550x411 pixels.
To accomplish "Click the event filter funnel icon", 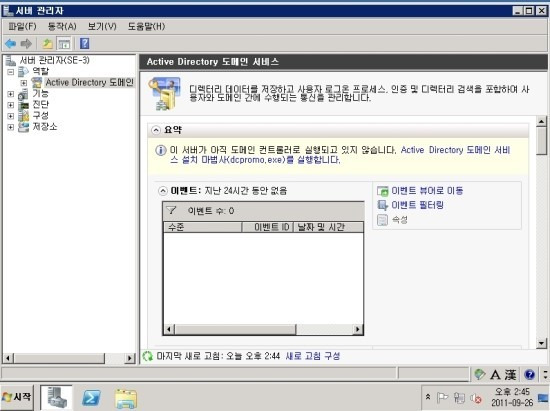I will pos(171,210).
